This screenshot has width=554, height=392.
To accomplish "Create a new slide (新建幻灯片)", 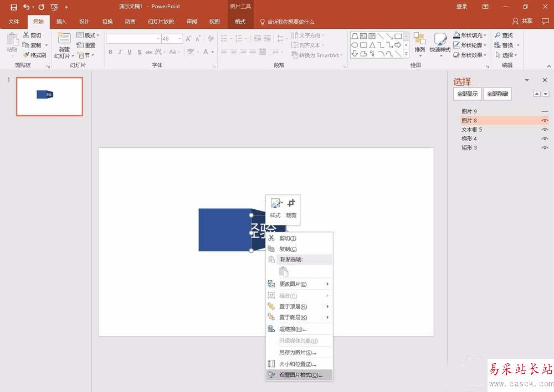I will [x=64, y=45].
